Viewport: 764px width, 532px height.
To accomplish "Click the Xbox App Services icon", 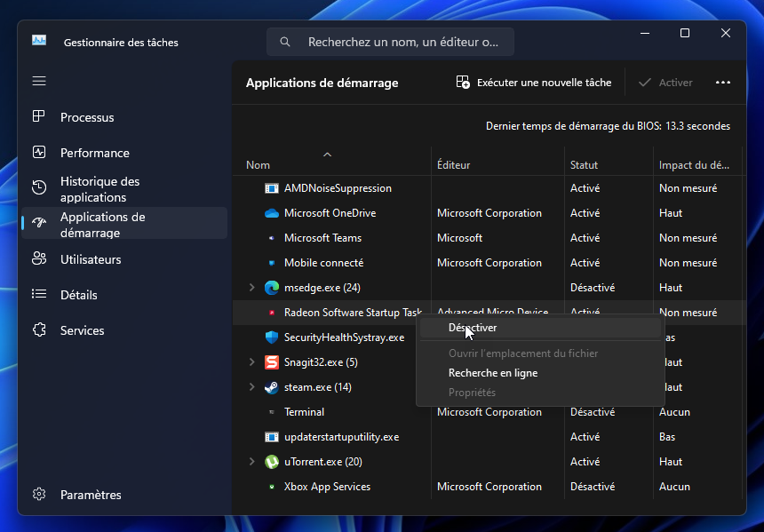I will [x=272, y=486].
